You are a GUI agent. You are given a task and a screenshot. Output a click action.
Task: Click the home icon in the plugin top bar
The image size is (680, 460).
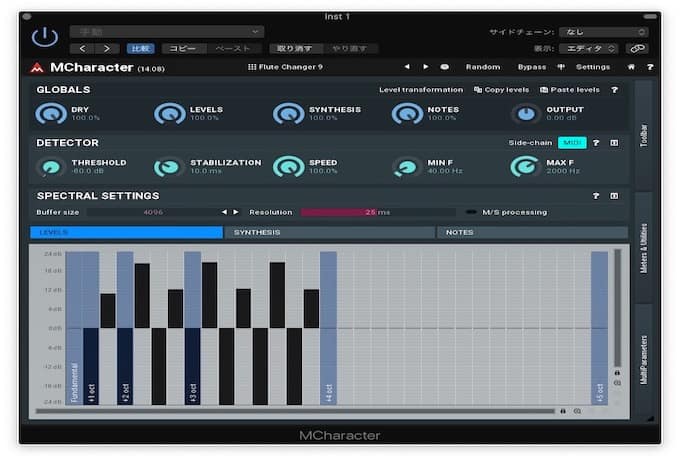click(x=631, y=67)
